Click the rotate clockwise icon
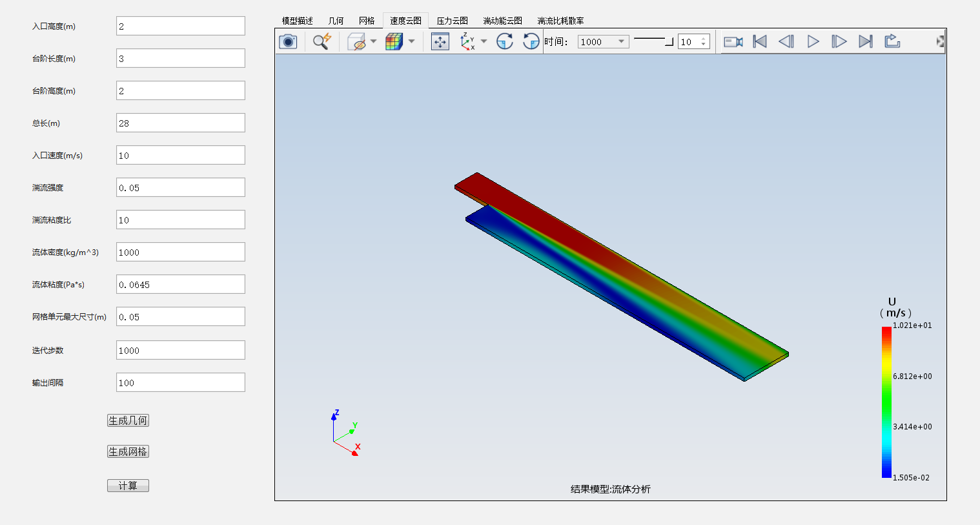The image size is (980, 525). click(x=505, y=42)
